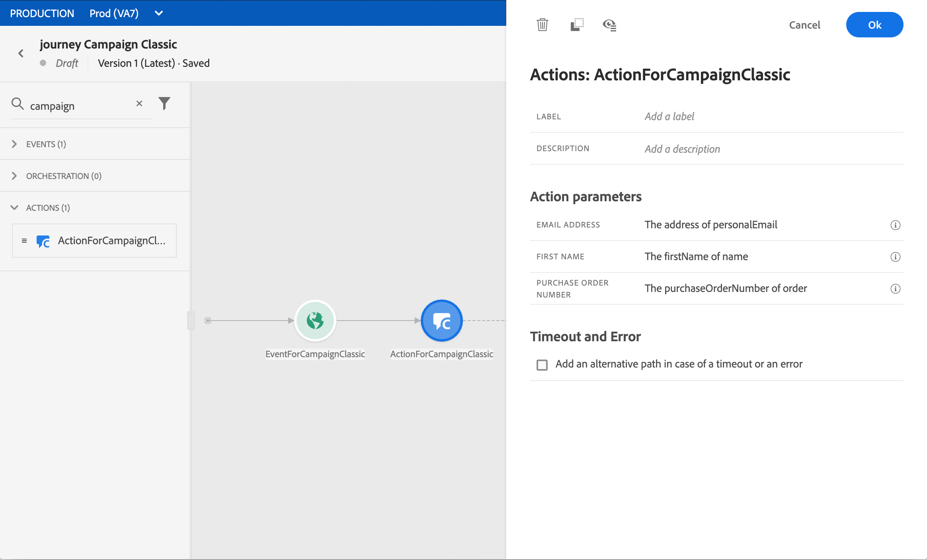Clear the campaign search text
The image size is (927, 560).
139,104
